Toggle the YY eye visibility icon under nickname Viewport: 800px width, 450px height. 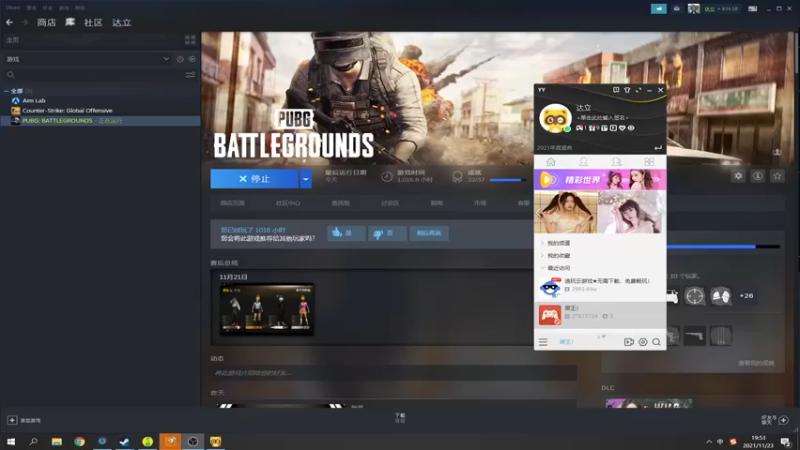click(x=631, y=128)
